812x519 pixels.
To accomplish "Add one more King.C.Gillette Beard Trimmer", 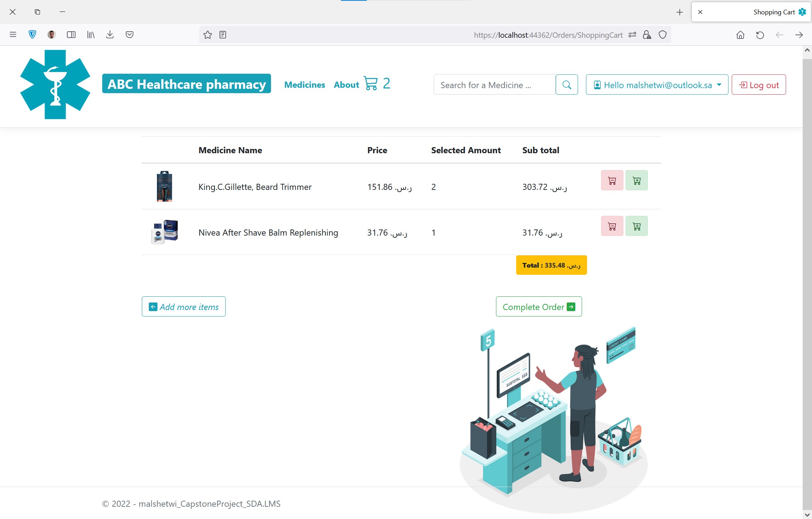I will (x=636, y=180).
